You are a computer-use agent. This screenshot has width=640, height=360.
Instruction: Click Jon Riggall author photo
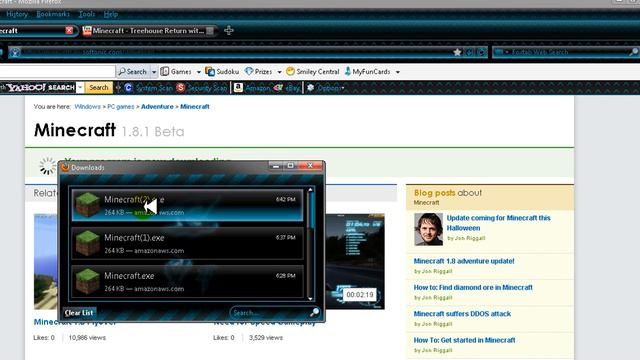pos(428,229)
